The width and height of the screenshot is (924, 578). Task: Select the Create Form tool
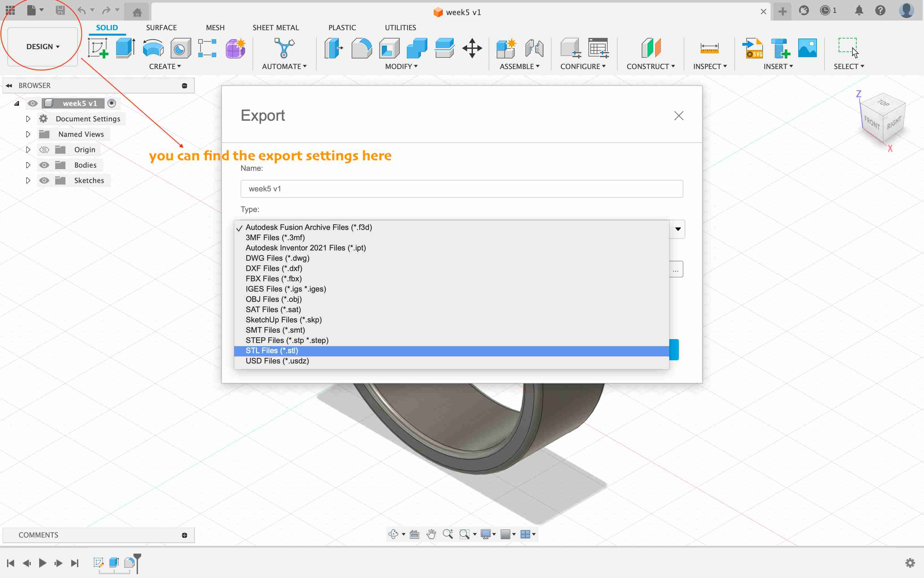[x=235, y=48]
